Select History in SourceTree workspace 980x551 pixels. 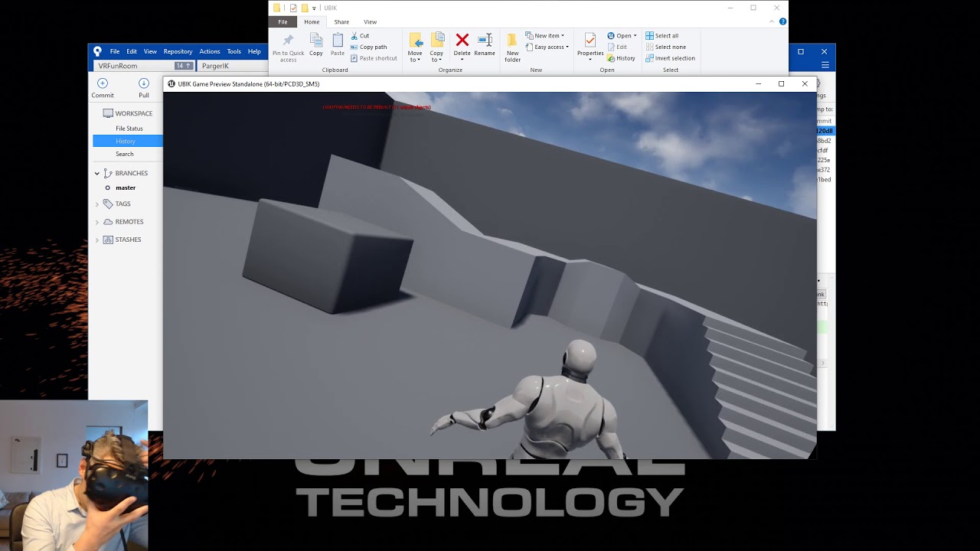coord(128,141)
